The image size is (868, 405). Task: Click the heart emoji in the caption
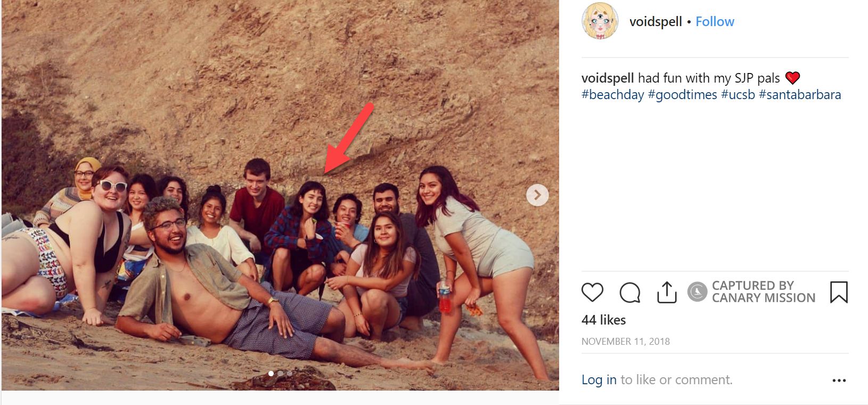coord(794,77)
